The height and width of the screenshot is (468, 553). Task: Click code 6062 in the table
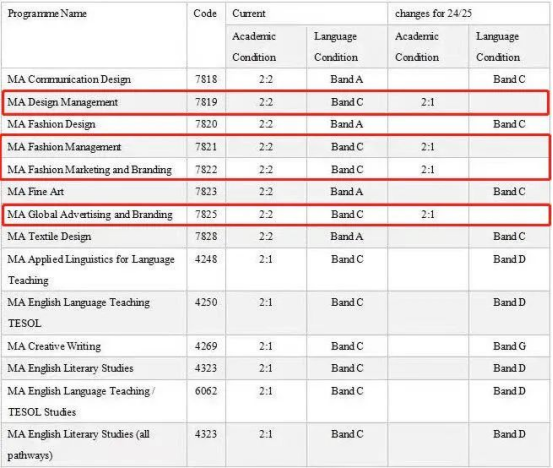tap(206, 391)
